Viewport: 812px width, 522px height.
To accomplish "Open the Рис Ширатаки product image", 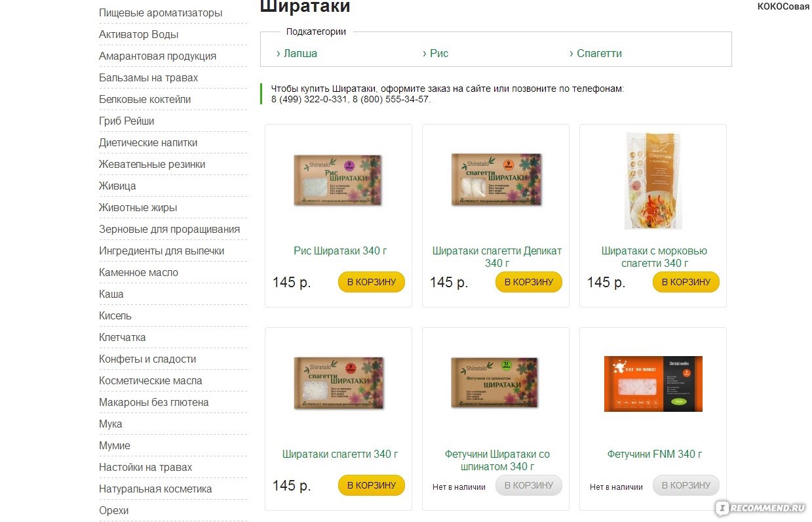I will click(338, 180).
